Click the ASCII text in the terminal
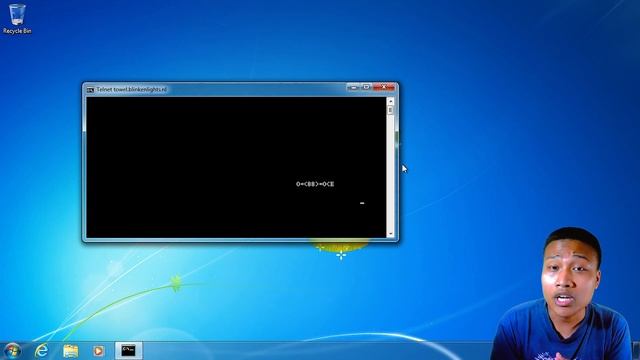The width and height of the screenshot is (640, 360). coord(315,184)
